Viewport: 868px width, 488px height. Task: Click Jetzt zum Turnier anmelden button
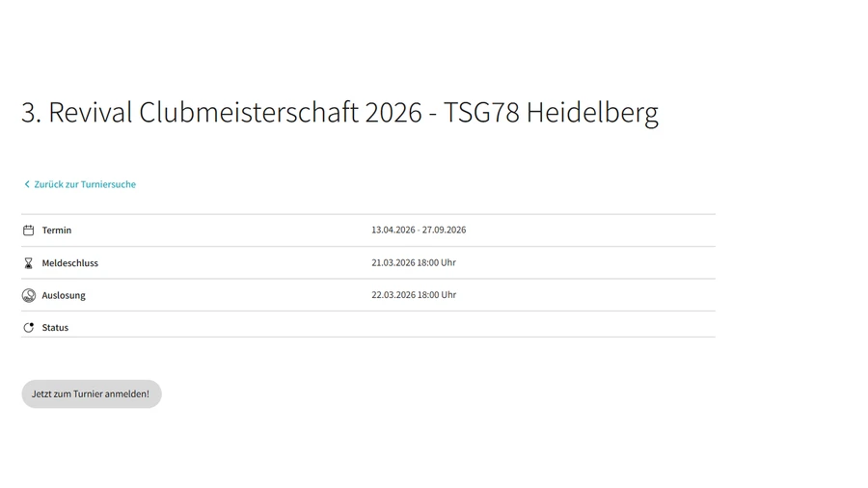click(92, 393)
